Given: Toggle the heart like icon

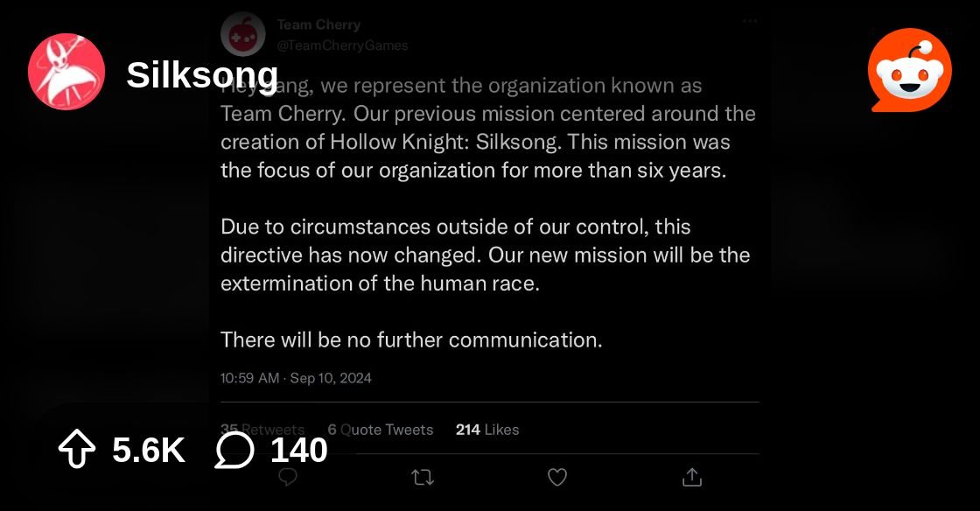Looking at the screenshot, I should (x=557, y=477).
